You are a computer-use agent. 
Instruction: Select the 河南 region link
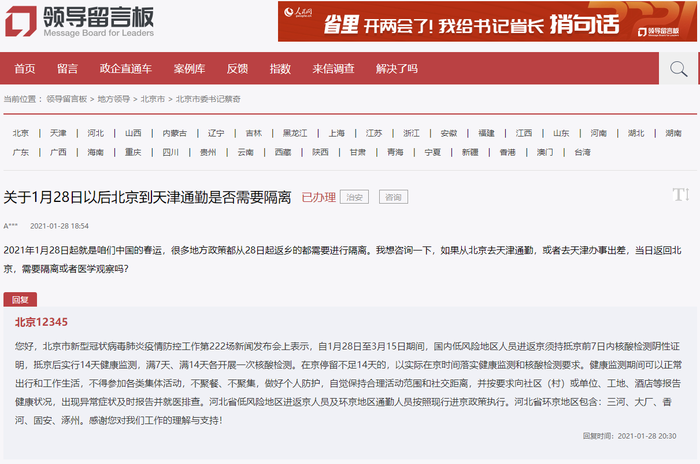click(x=599, y=133)
